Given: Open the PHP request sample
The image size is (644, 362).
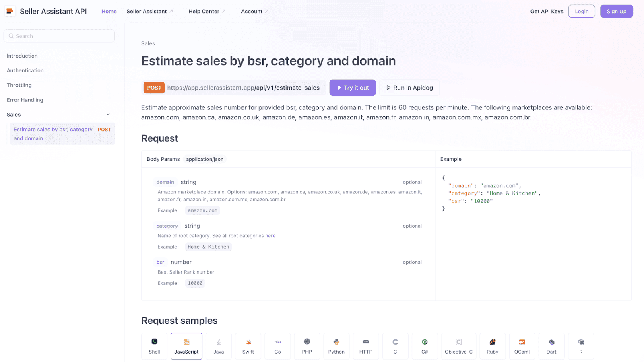Looking at the screenshot, I should coord(307,346).
